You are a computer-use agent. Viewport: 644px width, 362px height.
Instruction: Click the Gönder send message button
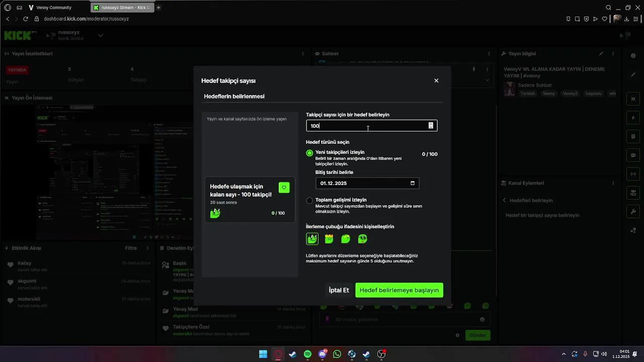point(477,335)
